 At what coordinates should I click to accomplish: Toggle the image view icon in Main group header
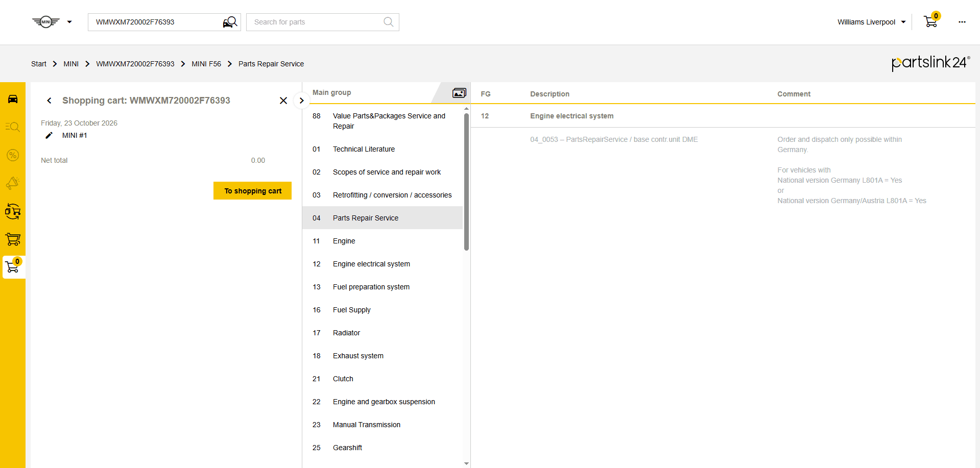pos(459,93)
